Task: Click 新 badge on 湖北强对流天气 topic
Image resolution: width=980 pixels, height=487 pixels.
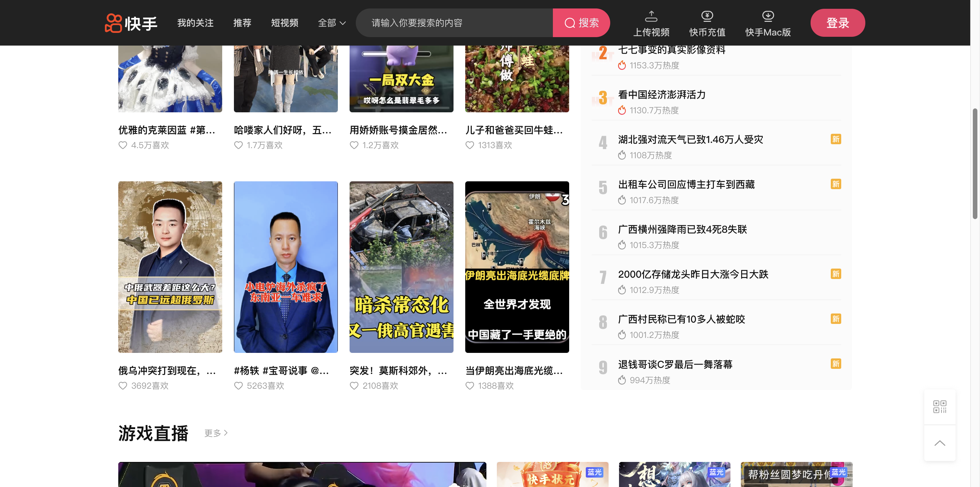Action: (835, 139)
